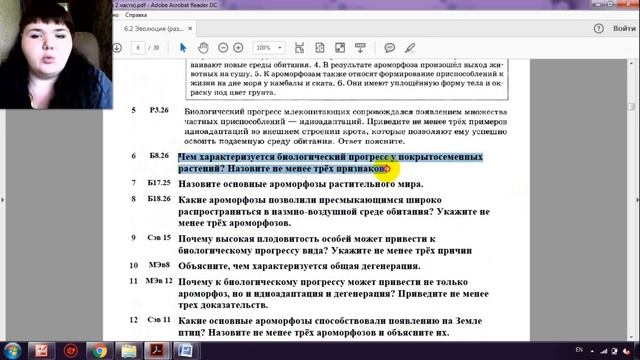Click the current page number field
This screenshot has height=360, width=640.
(x=138, y=48)
